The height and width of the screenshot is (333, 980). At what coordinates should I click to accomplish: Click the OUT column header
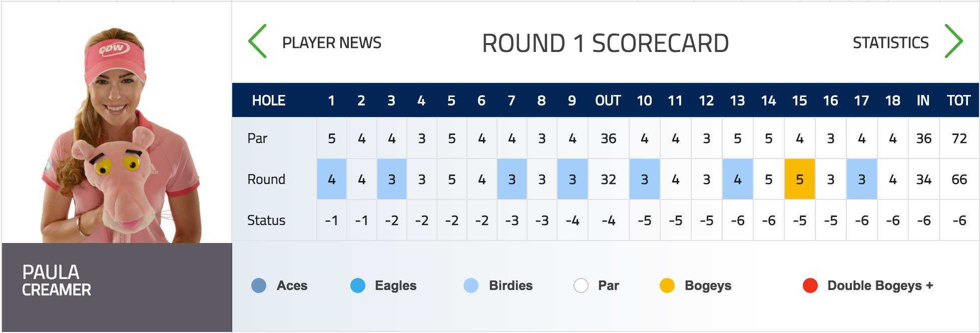click(x=608, y=100)
